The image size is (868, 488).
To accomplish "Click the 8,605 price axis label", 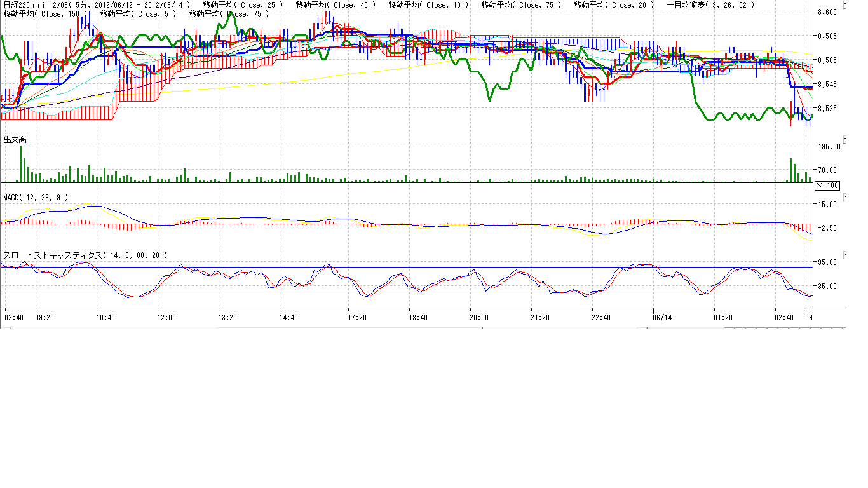I will click(827, 12).
